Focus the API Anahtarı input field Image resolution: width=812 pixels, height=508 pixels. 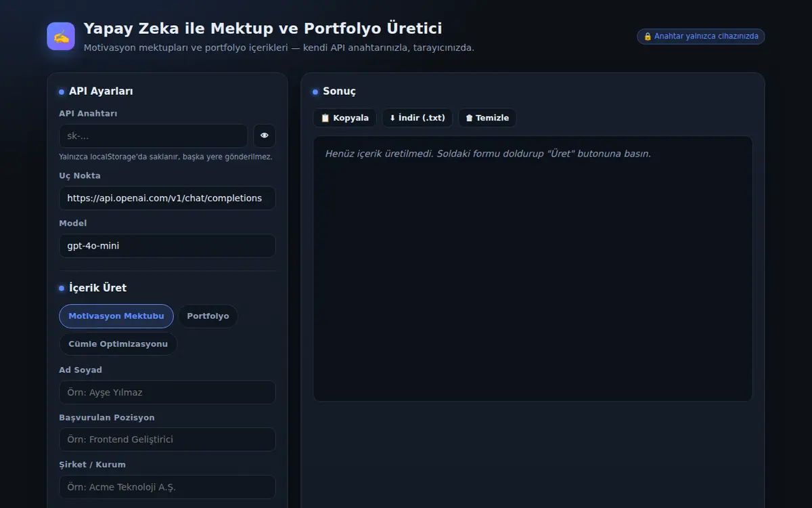[154, 135]
